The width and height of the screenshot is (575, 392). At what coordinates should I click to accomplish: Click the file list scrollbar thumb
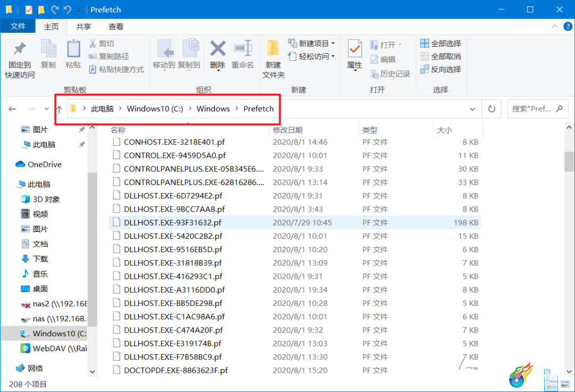point(569,162)
